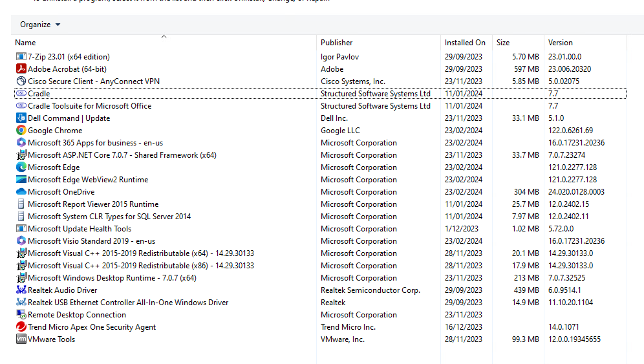Click the Realtek Audio Driver icon

click(21, 290)
